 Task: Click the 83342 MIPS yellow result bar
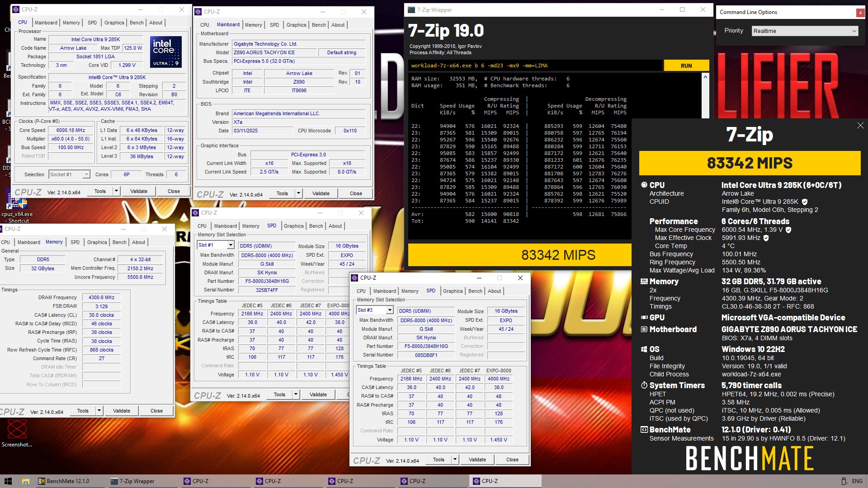pos(750,163)
